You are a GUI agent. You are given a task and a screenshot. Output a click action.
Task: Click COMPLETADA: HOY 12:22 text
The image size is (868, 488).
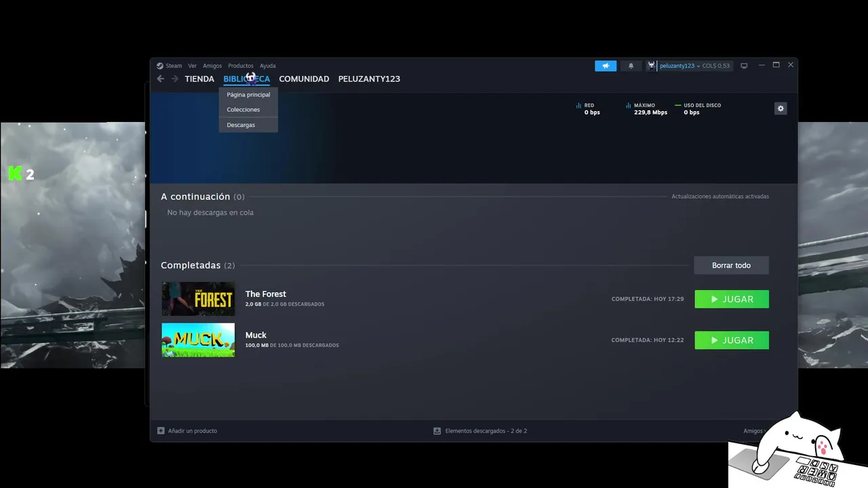pyautogui.click(x=648, y=340)
